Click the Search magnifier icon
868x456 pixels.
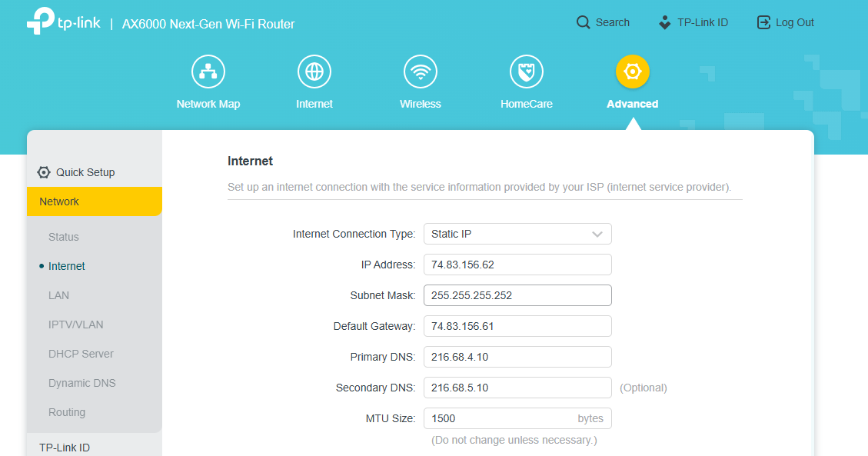[583, 23]
